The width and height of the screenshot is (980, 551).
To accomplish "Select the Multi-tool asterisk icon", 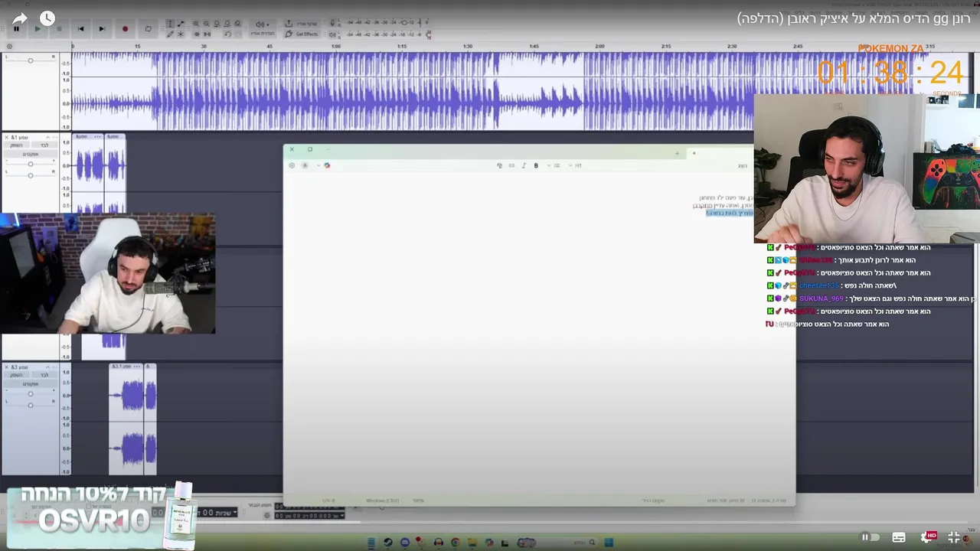I will pos(181,34).
